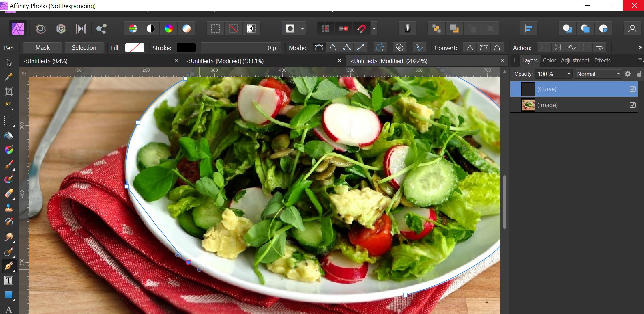The image size is (644, 314).
Task: Select Line Mode drawing option
Action: coord(361,48)
